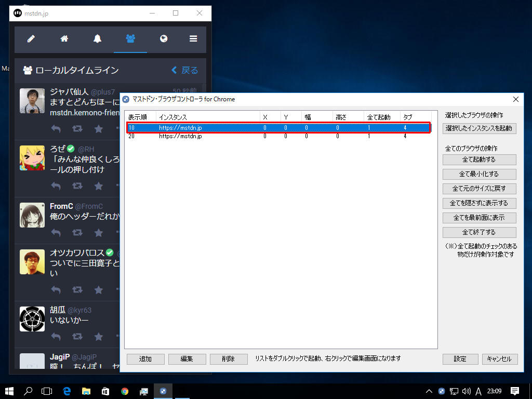Click the 高さ column header
This screenshot has width=532, height=399.
pos(348,117)
